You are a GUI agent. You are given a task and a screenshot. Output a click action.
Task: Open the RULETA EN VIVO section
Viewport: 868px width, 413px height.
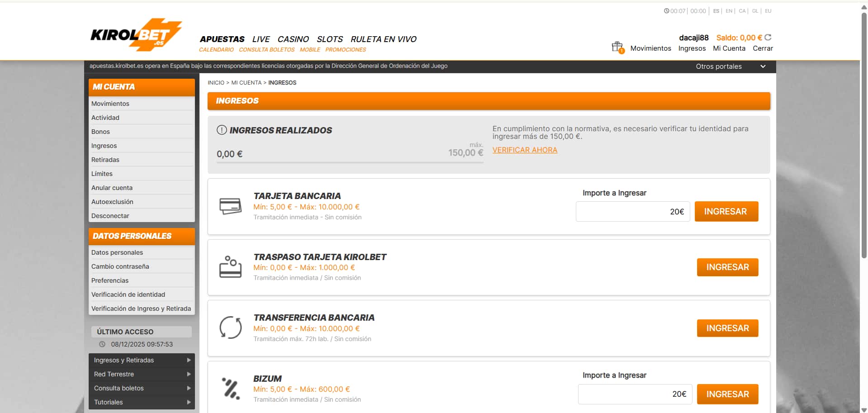coord(383,39)
